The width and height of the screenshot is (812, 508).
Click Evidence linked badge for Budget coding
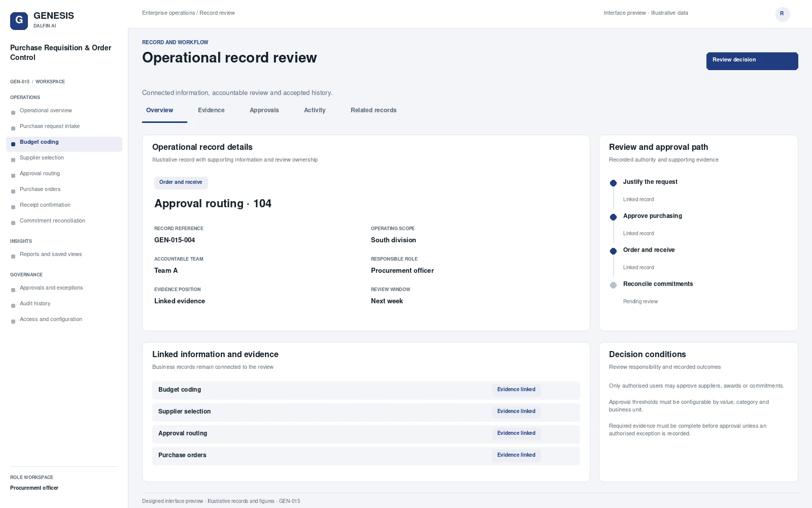coord(516,390)
